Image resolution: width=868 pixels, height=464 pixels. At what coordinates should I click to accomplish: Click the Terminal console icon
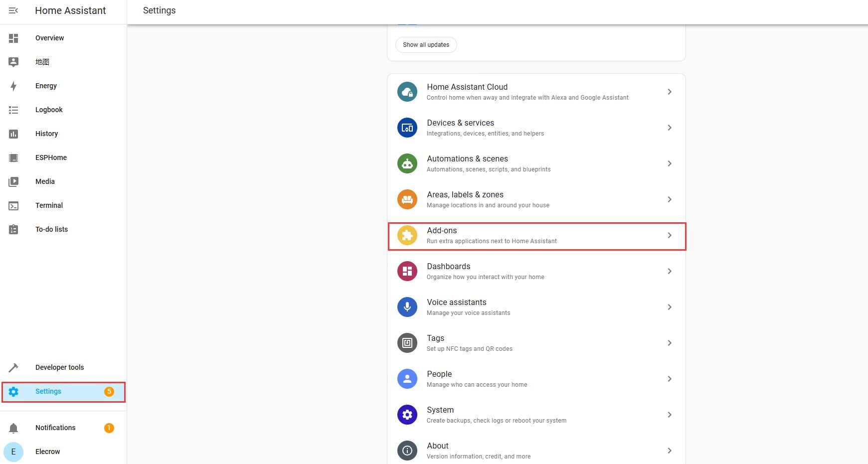[x=13, y=205]
